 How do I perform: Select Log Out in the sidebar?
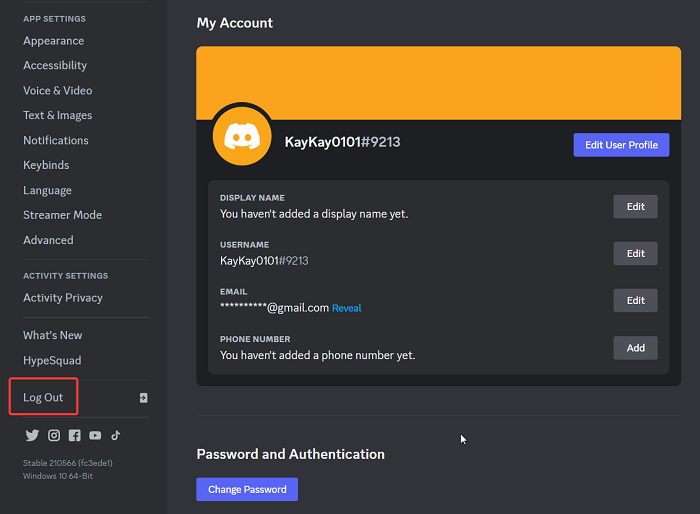[43, 397]
